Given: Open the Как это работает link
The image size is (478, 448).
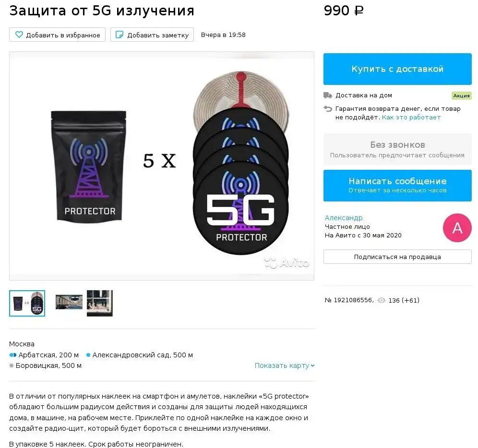Looking at the screenshot, I should point(411,118).
